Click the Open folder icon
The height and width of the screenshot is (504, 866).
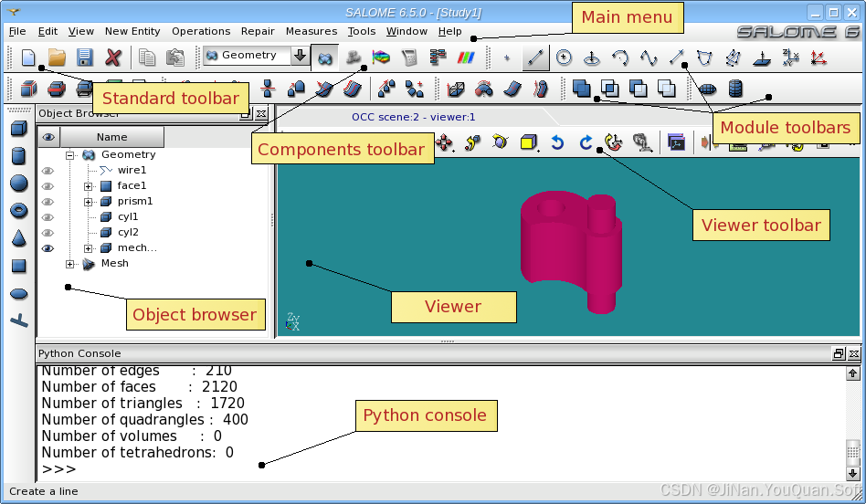[57, 58]
